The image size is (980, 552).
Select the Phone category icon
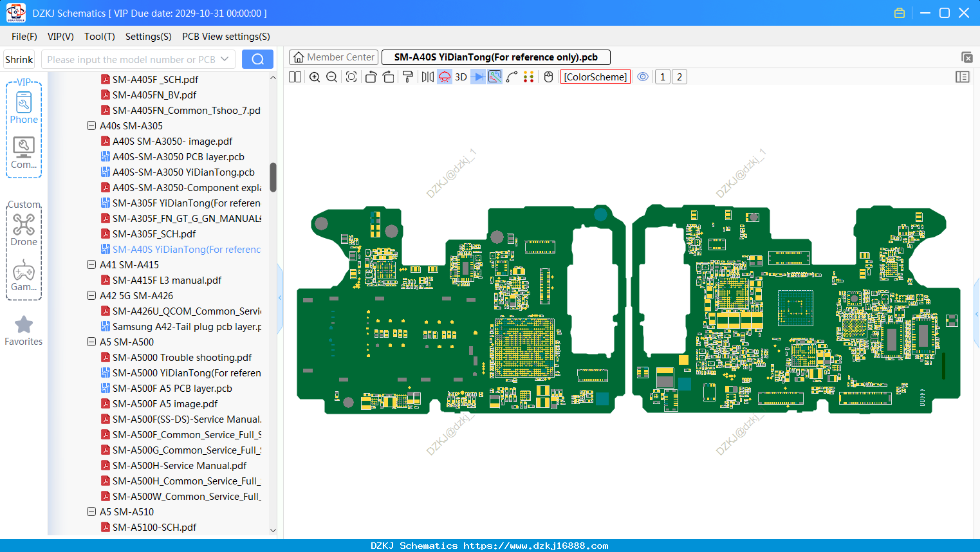point(24,107)
